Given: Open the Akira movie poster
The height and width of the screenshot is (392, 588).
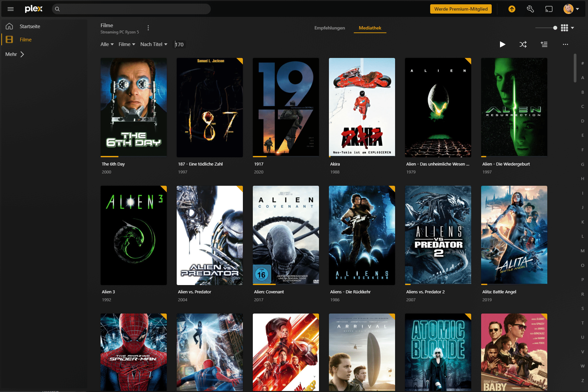Looking at the screenshot, I should tap(362, 107).
